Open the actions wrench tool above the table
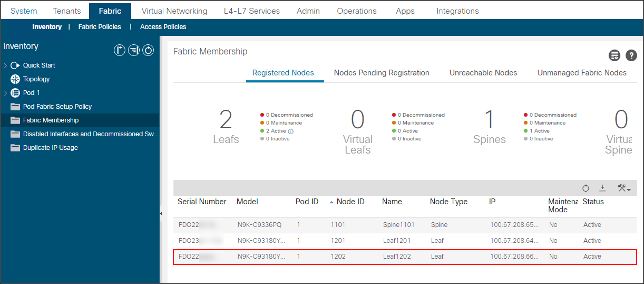This screenshot has height=284, width=644. coord(622,188)
